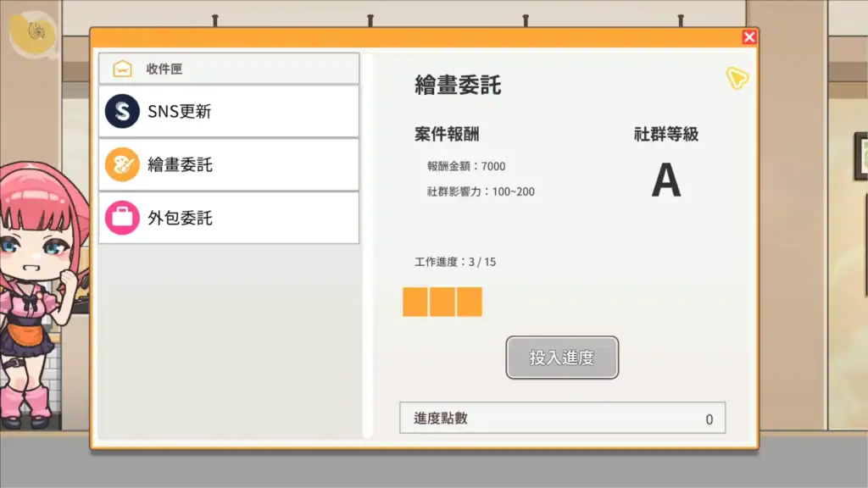The image size is (868, 488).
Task: Click the 投入進度 button
Action: coord(562,358)
